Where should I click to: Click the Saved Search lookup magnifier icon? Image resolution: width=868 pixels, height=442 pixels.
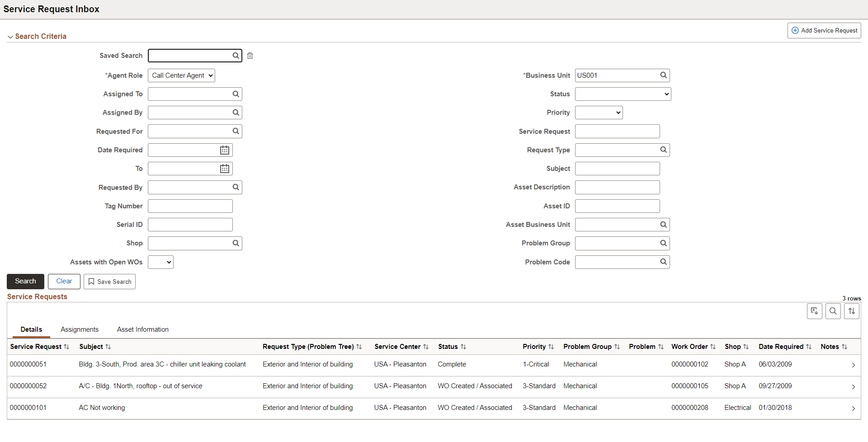pos(236,56)
